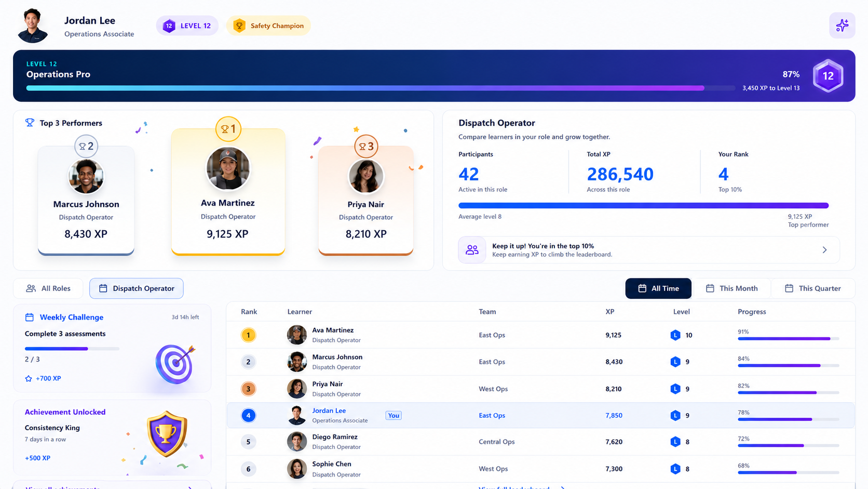Click Sophie Chen's 68% progress bar
868x489 pixels.
tap(789, 472)
